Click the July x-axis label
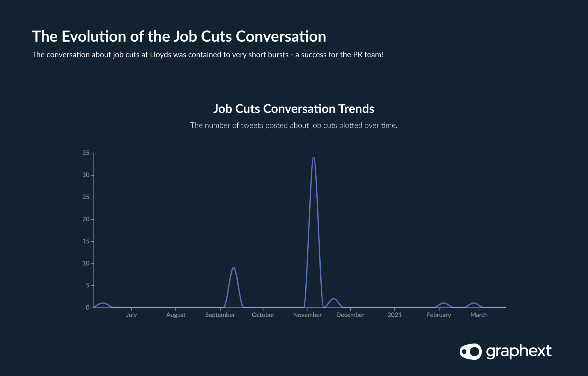The width and height of the screenshot is (588, 376). coord(131,315)
